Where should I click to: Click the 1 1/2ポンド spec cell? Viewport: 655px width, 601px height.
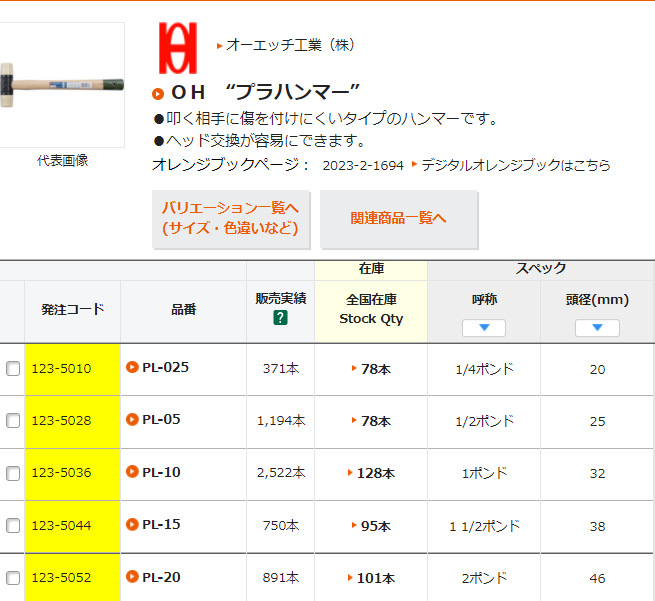click(484, 526)
